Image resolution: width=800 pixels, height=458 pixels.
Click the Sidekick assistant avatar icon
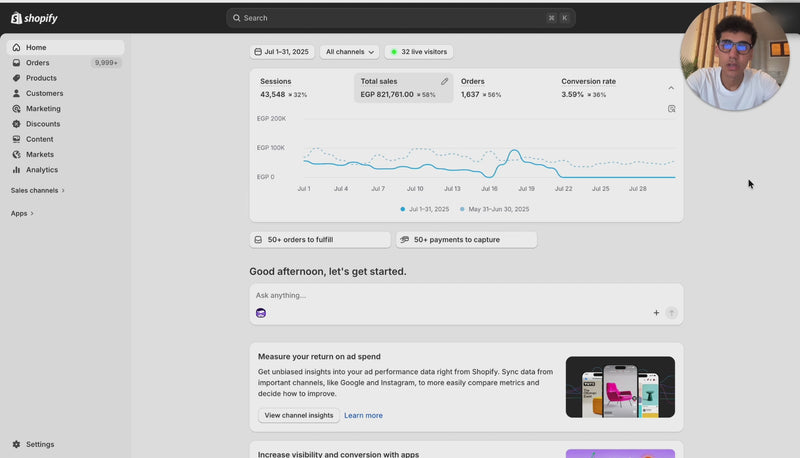pos(261,313)
